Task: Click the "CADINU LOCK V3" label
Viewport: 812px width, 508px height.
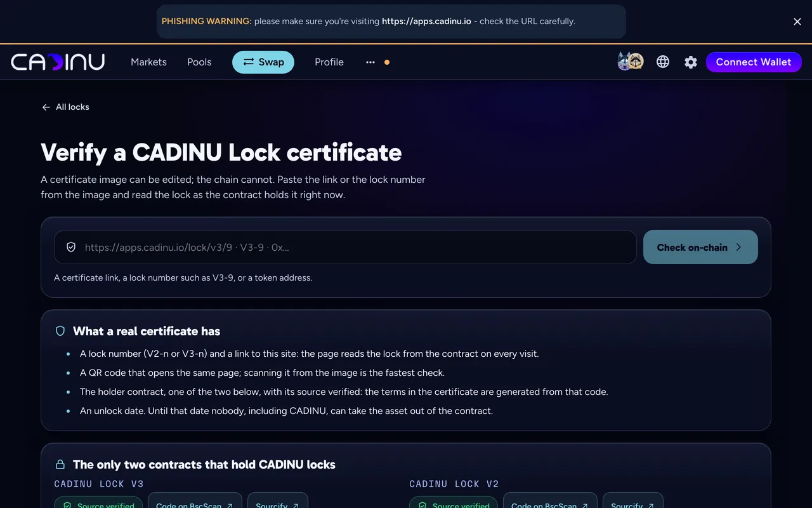Action: pos(99,484)
